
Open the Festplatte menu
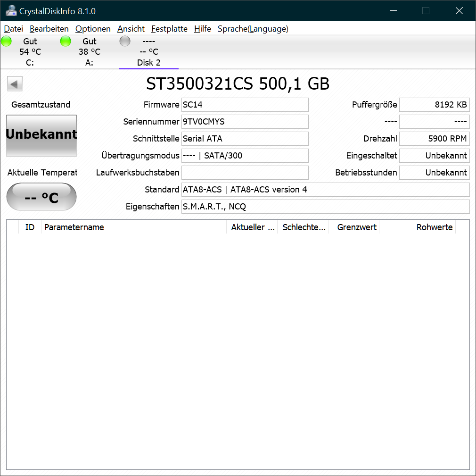tap(169, 29)
